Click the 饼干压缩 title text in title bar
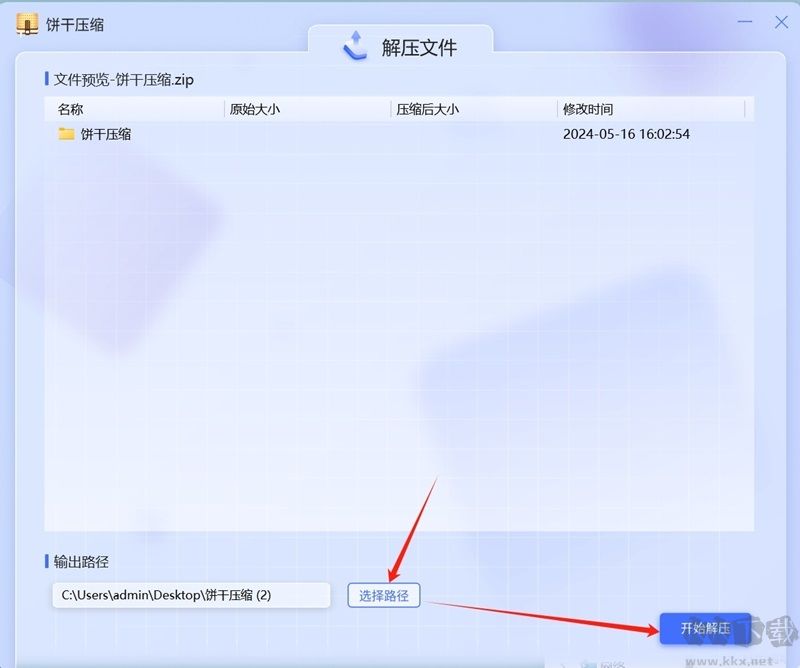Image resolution: width=800 pixels, height=668 pixels. pyautogui.click(x=74, y=24)
